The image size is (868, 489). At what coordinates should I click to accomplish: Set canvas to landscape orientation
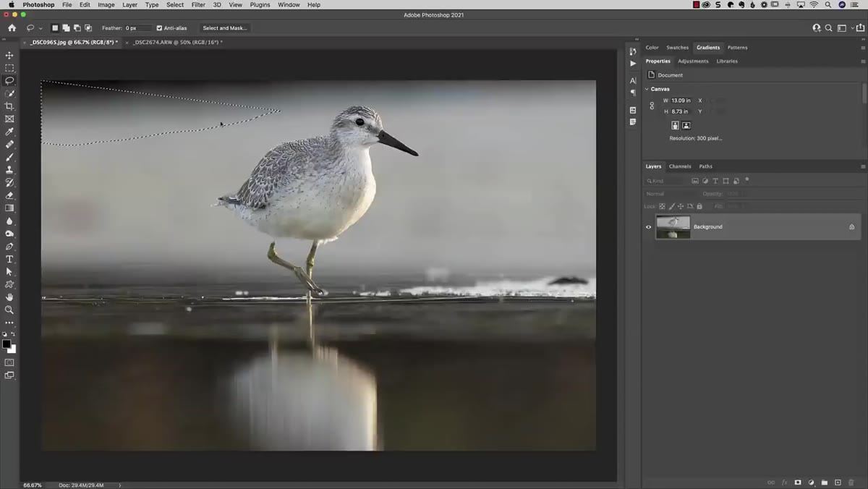[686, 125]
